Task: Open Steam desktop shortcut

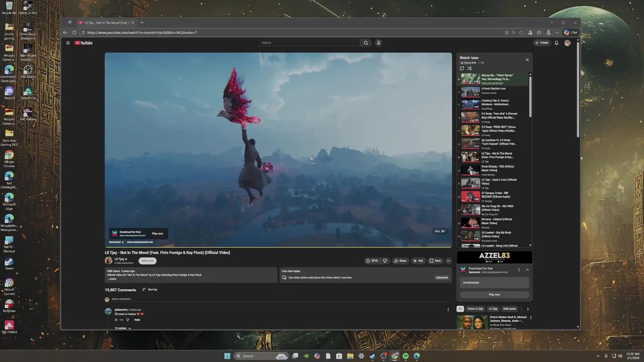Action: tap(9, 264)
